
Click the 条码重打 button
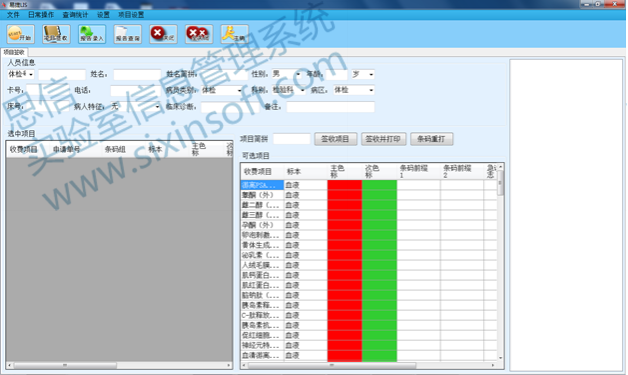tap(431, 139)
